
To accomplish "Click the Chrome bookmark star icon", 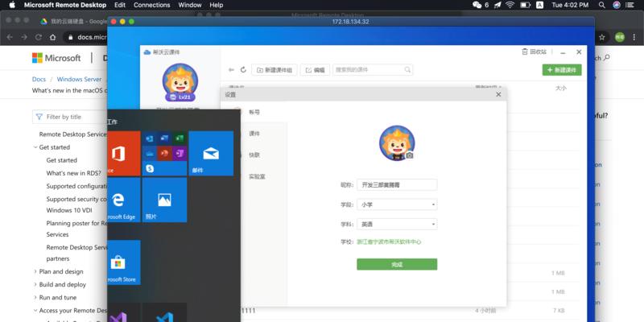I will coord(602,37).
